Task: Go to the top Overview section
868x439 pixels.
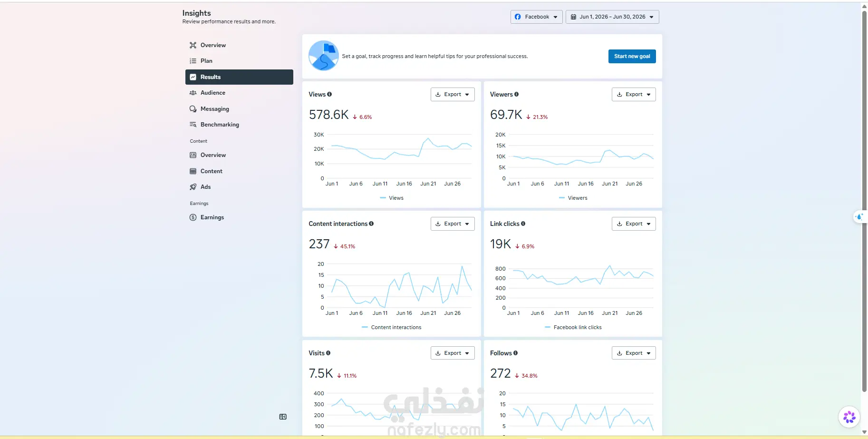Action: [x=239, y=45]
